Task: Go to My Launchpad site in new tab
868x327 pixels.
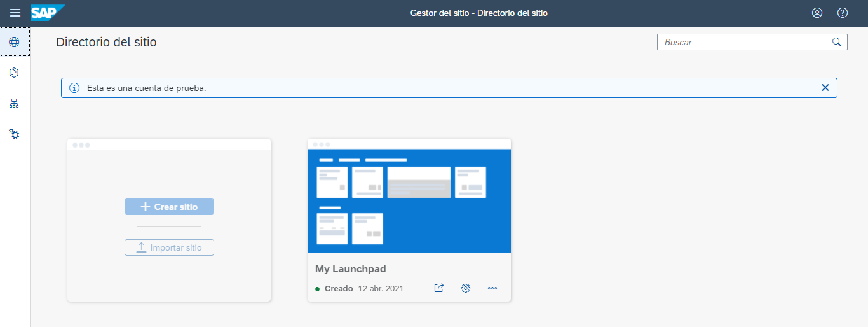Action: click(439, 288)
